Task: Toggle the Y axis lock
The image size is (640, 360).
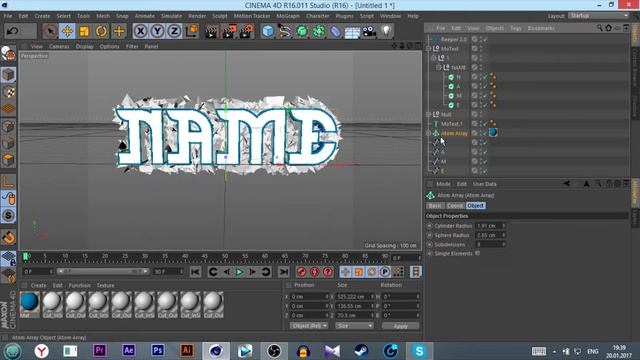Action: pos(158,31)
